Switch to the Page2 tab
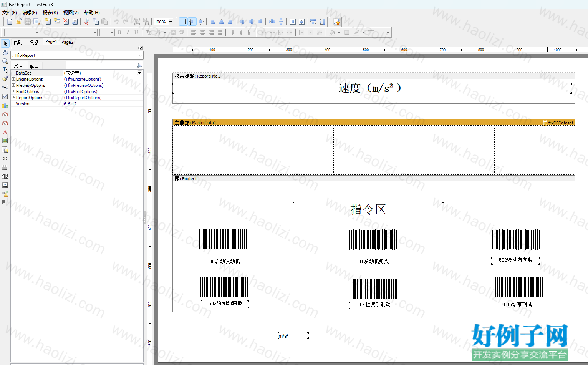 pos(67,42)
